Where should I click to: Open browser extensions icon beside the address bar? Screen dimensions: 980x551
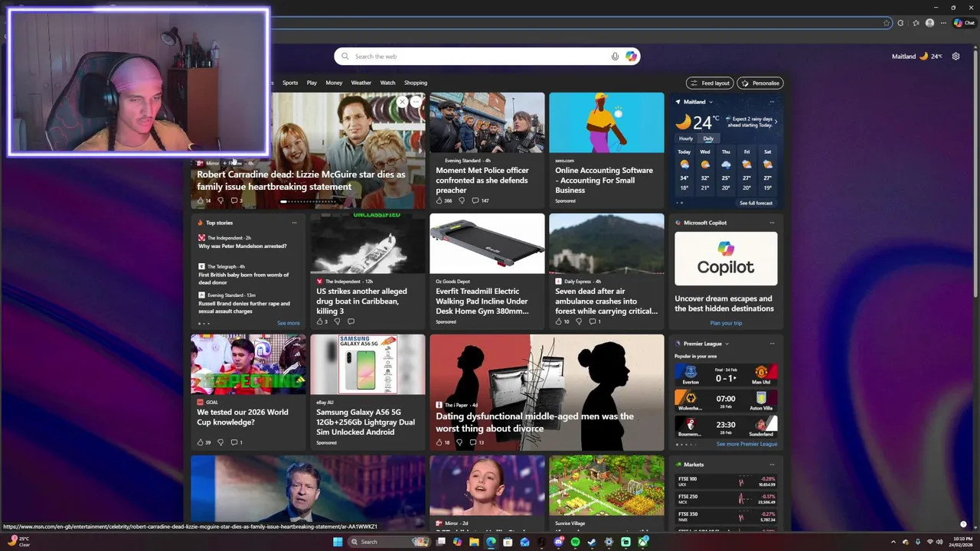900,23
